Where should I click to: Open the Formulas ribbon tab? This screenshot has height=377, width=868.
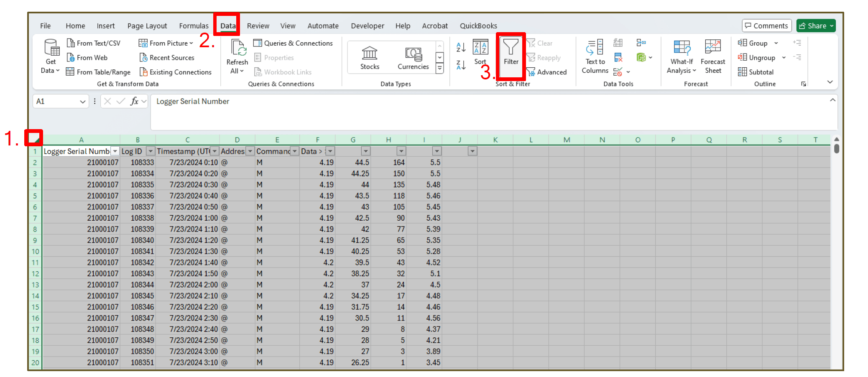[x=194, y=26]
